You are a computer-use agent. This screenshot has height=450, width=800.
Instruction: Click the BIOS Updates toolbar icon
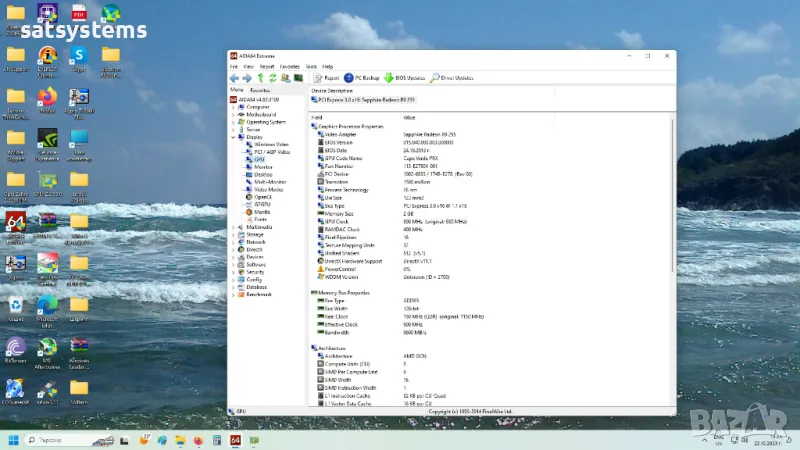(405, 77)
